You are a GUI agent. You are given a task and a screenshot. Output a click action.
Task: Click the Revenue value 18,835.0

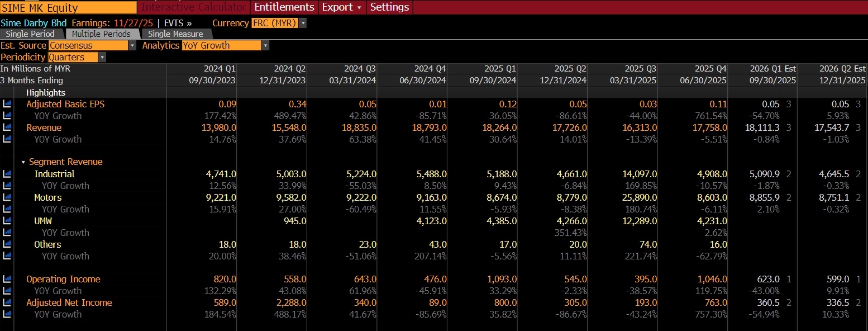pyautogui.click(x=358, y=127)
